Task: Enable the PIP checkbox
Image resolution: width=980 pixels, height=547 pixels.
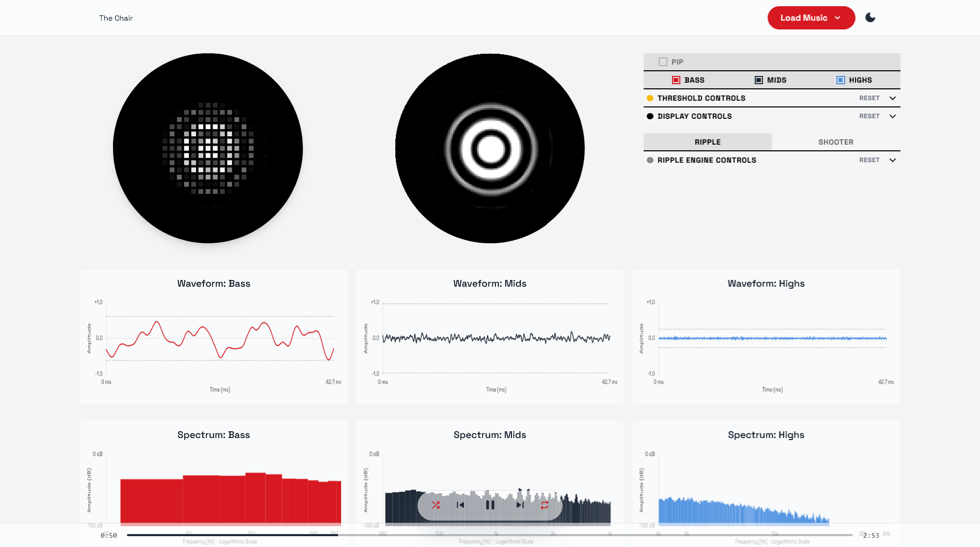Action: tap(663, 62)
